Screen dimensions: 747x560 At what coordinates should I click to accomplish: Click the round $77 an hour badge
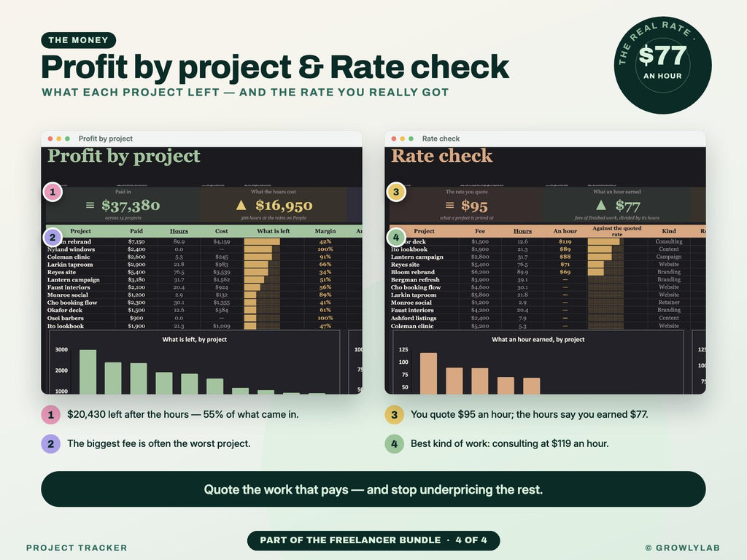pyautogui.click(x=662, y=65)
